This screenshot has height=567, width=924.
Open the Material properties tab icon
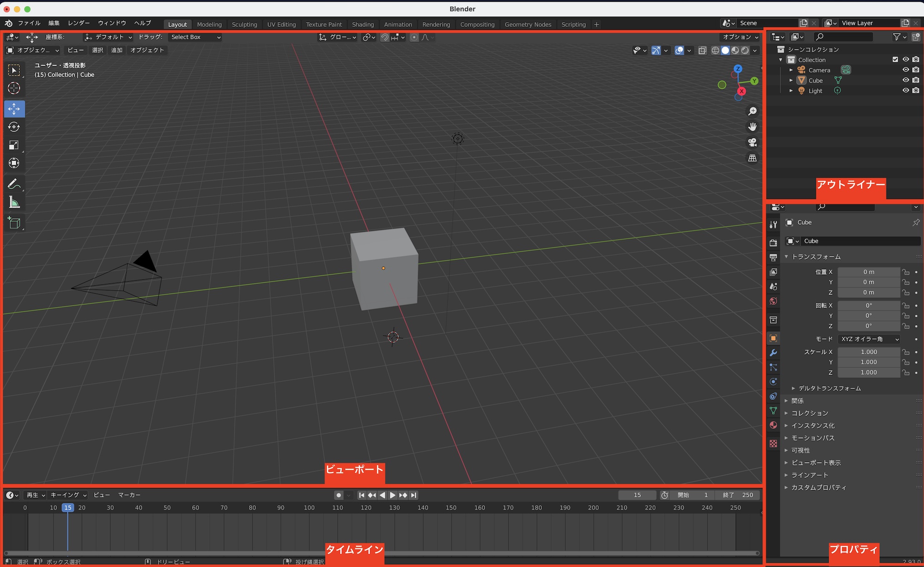773,425
